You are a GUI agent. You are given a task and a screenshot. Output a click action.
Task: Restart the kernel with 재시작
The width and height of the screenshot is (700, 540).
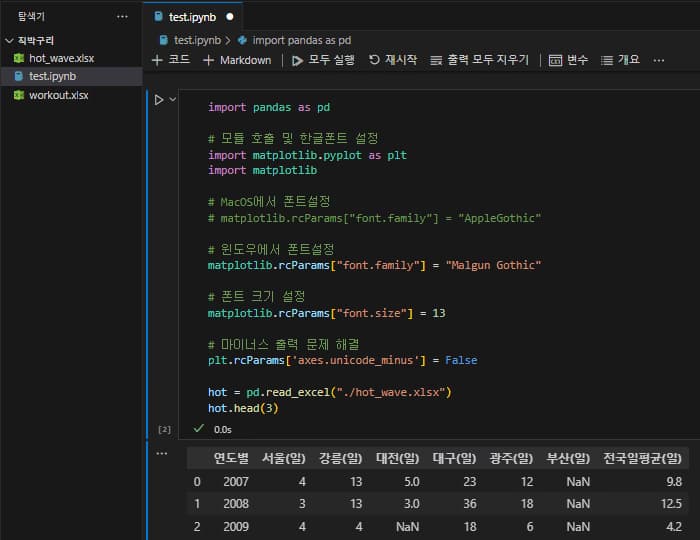(393, 60)
